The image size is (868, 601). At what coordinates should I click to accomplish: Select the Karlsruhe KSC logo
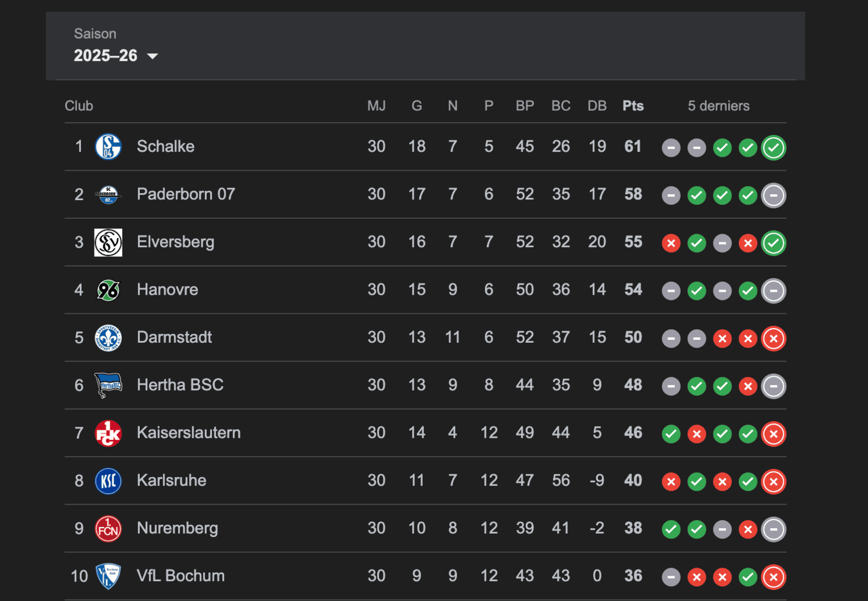coord(108,481)
